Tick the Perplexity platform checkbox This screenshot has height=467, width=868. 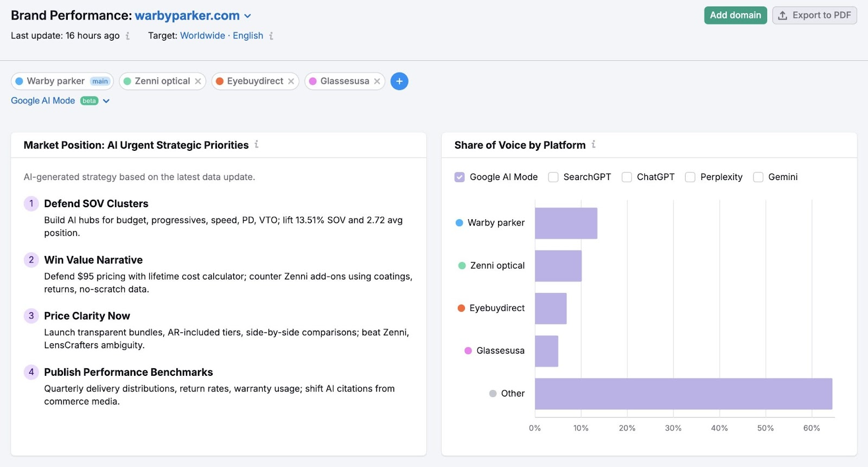coord(690,177)
